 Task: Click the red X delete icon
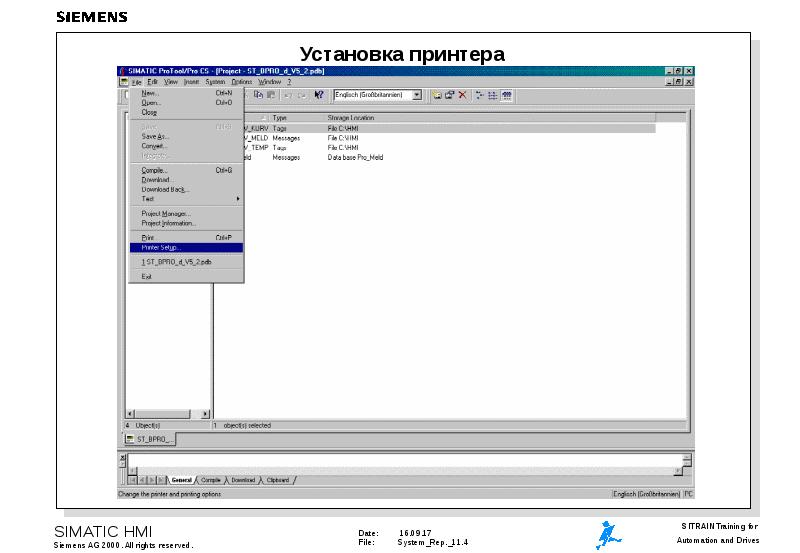tap(462, 95)
